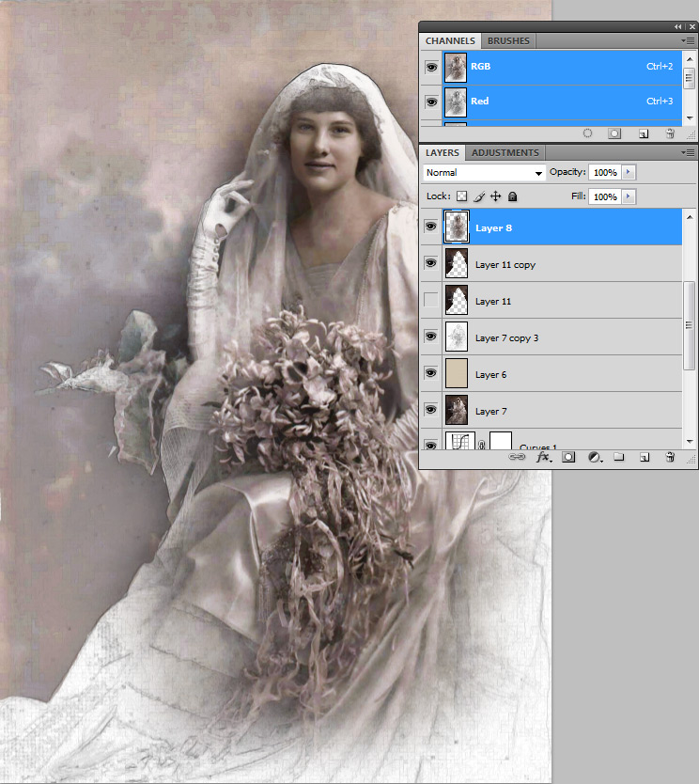Collapse panels to icons double arrow
The height and width of the screenshot is (784, 699).
point(677,26)
